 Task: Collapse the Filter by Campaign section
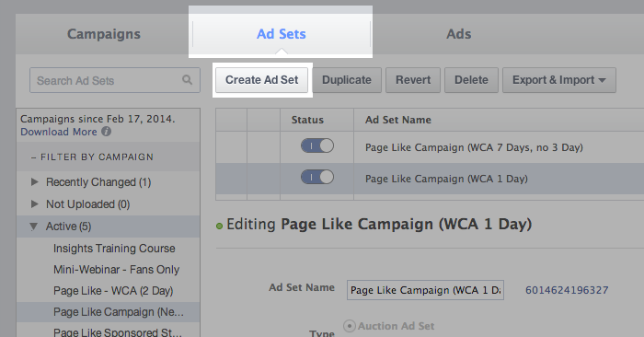pos(92,157)
